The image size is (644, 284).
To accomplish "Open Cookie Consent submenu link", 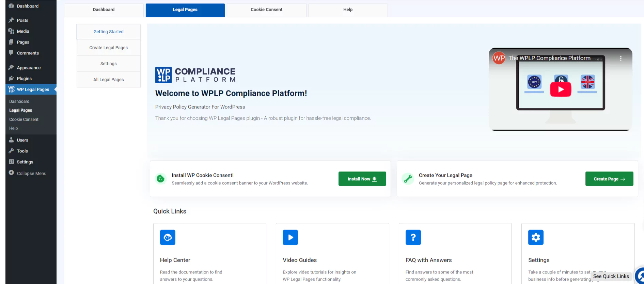I will 24,119.
